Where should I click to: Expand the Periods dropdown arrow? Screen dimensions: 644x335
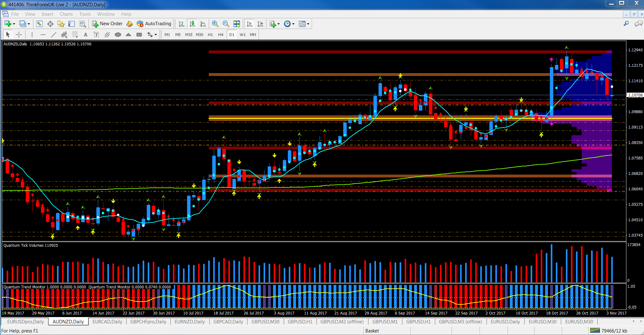tap(293, 24)
